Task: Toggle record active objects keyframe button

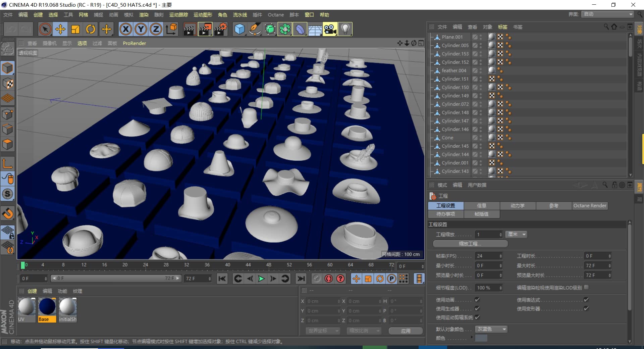Action: coord(317,279)
